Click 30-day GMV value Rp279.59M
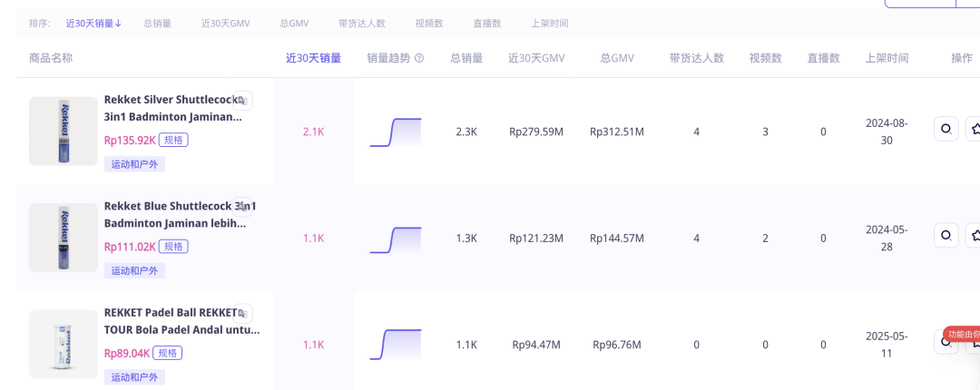The height and width of the screenshot is (390, 980). [x=536, y=132]
